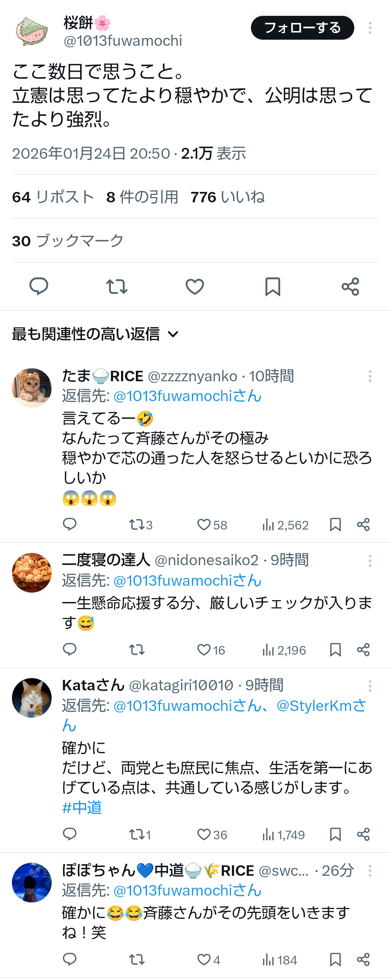The image size is (390, 980).
Task: Share the reply by ぽぽちゃん
Action: pos(363,960)
